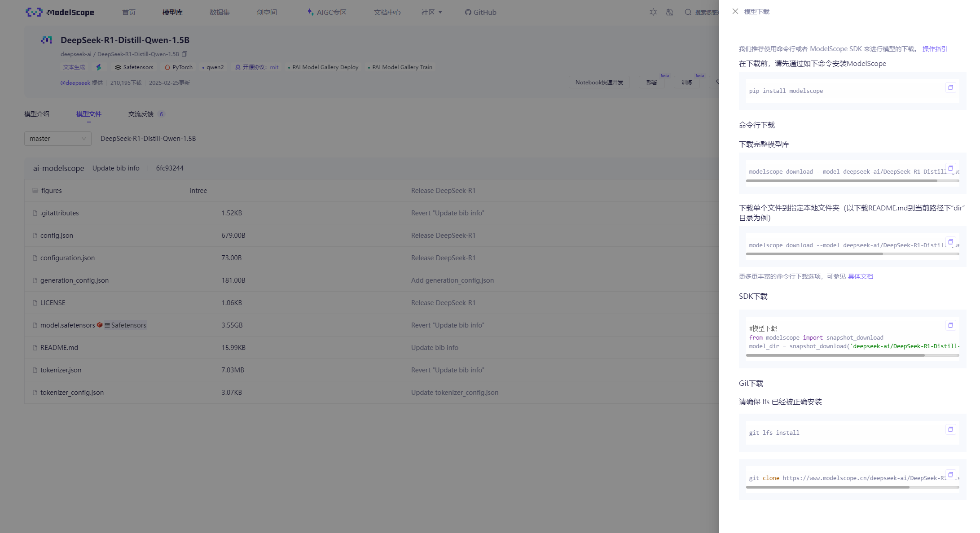Toggle the light/dark theme icon
Screen dimensions: 980x533
(653, 12)
